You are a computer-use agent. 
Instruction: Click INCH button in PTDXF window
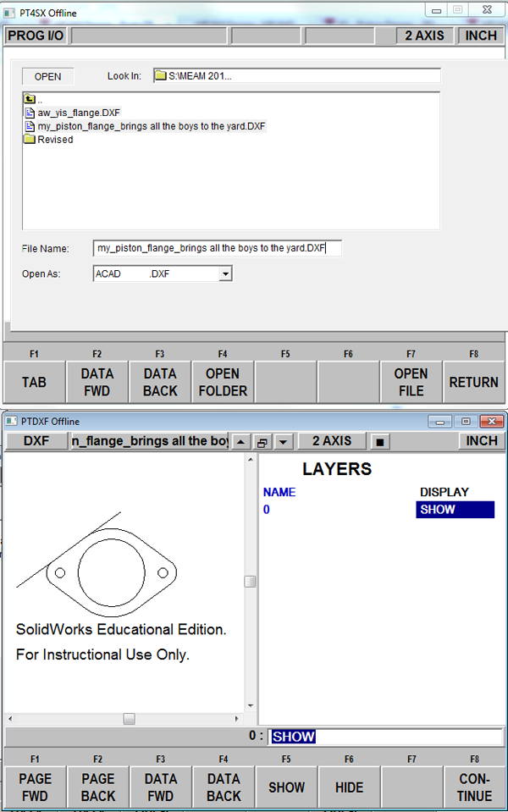[482, 441]
